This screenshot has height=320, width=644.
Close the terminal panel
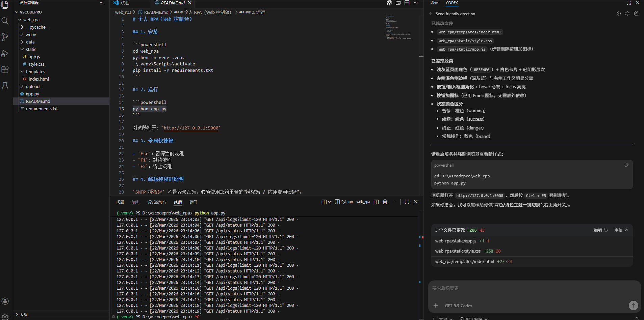pos(416,202)
